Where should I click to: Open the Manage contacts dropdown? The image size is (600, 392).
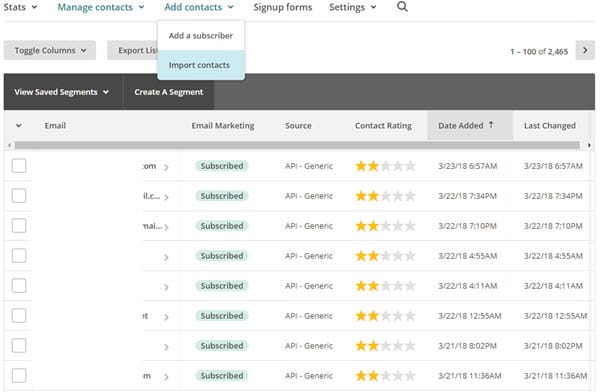tap(101, 7)
